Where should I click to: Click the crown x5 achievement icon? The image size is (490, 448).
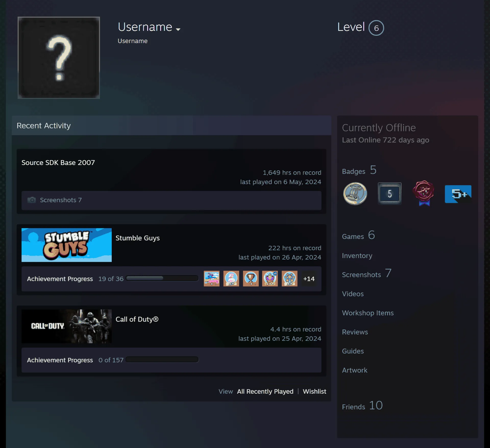(x=270, y=278)
